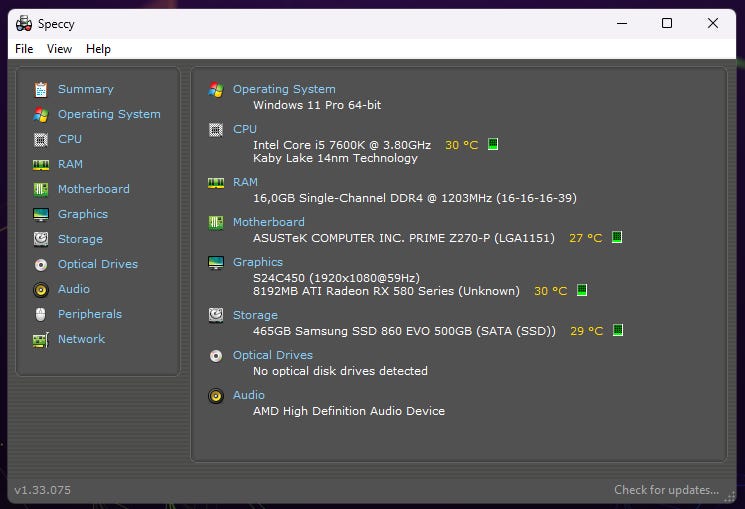Select Peripherals in the sidebar

(90, 314)
